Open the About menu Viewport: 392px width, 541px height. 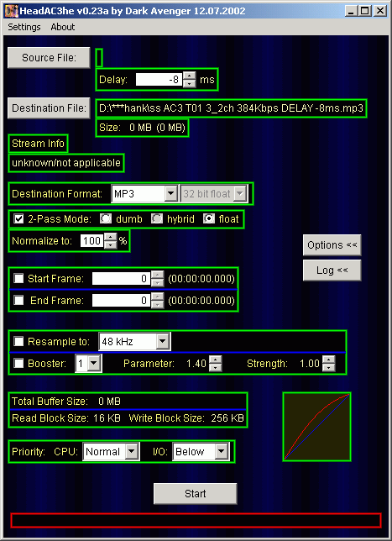coord(63,27)
